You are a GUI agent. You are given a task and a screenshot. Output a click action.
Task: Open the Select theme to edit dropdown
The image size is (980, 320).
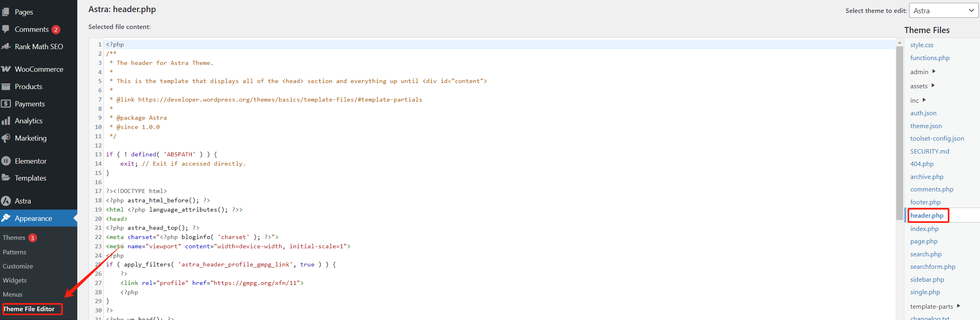coord(943,11)
